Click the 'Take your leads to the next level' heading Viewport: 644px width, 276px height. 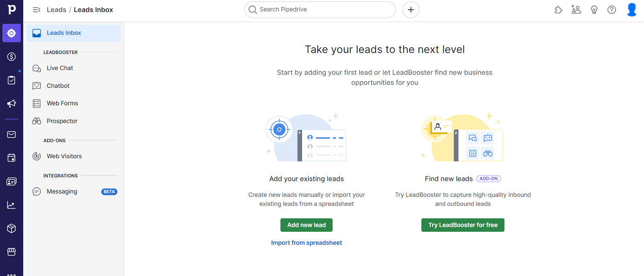385,49
